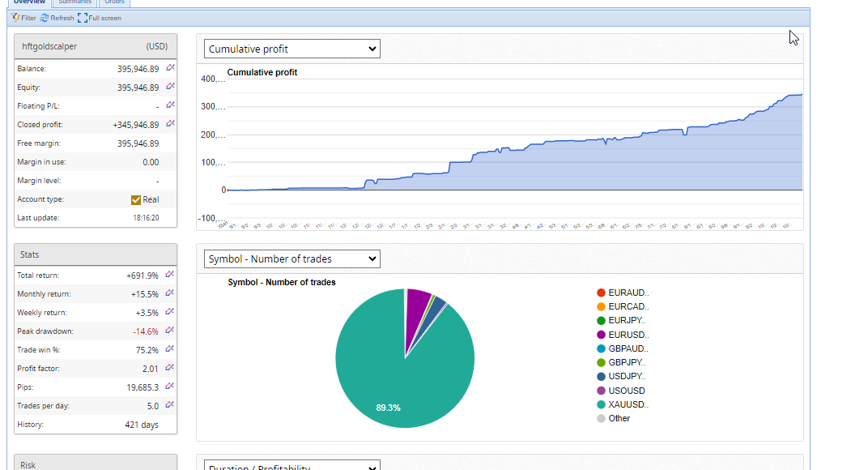Open the Pips chart icon
This screenshot has width=868, height=470.
click(x=170, y=387)
